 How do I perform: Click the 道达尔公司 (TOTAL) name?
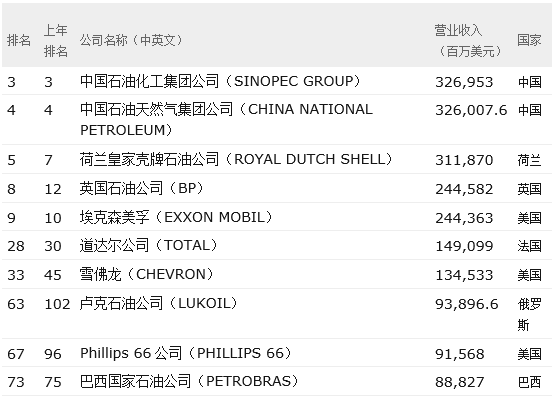coord(149,245)
